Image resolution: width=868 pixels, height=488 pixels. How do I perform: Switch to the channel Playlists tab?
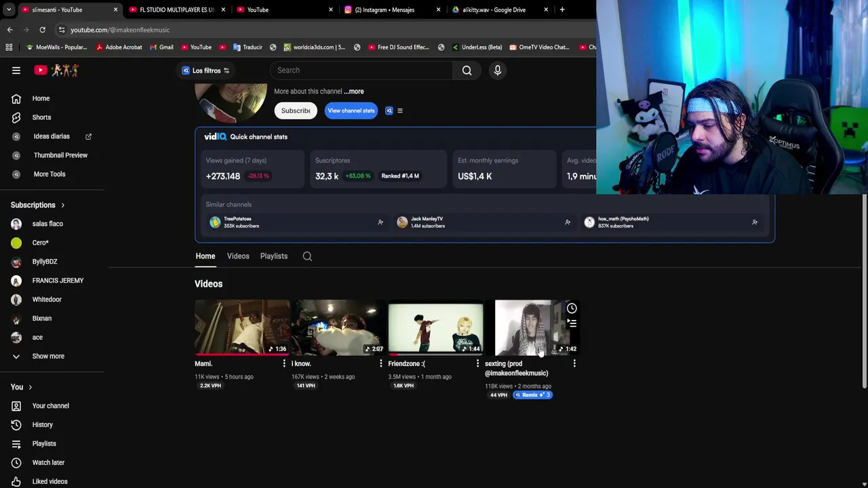(274, 256)
